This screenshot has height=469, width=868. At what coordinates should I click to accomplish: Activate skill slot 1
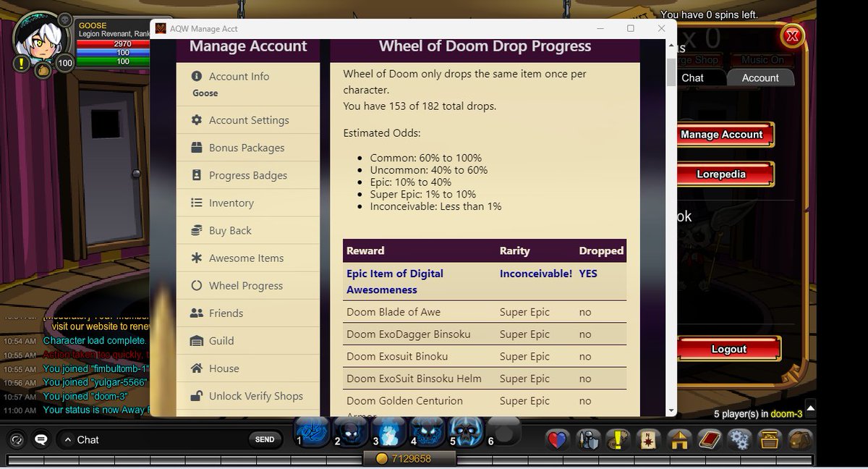click(313, 432)
